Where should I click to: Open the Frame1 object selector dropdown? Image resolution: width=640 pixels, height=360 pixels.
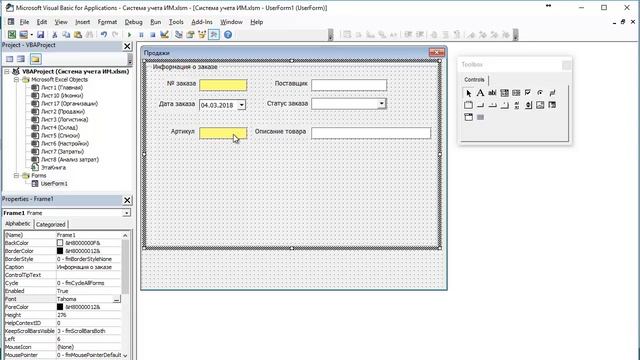(x=127, y=213)
